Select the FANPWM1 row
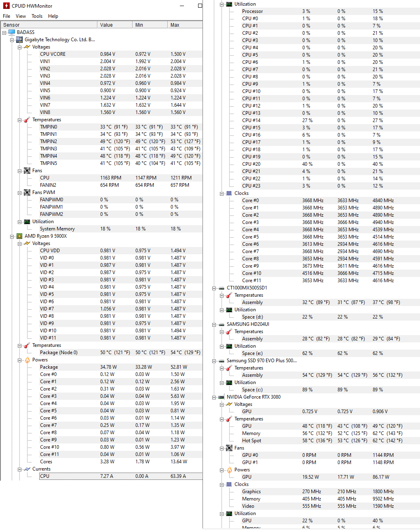 coord(121,207)
